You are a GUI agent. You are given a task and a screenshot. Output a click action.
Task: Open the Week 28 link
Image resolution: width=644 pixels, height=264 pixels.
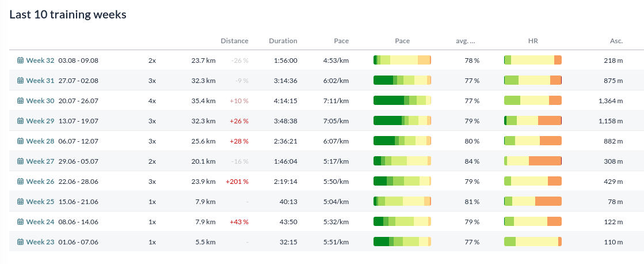pyautogui.click(x=40, y=141)
